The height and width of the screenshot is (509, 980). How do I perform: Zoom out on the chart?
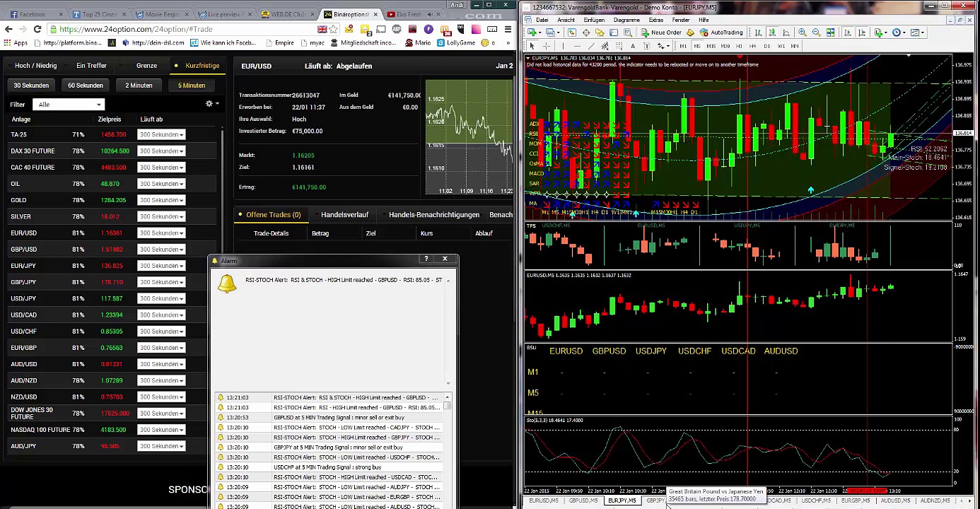click(816, 33)
